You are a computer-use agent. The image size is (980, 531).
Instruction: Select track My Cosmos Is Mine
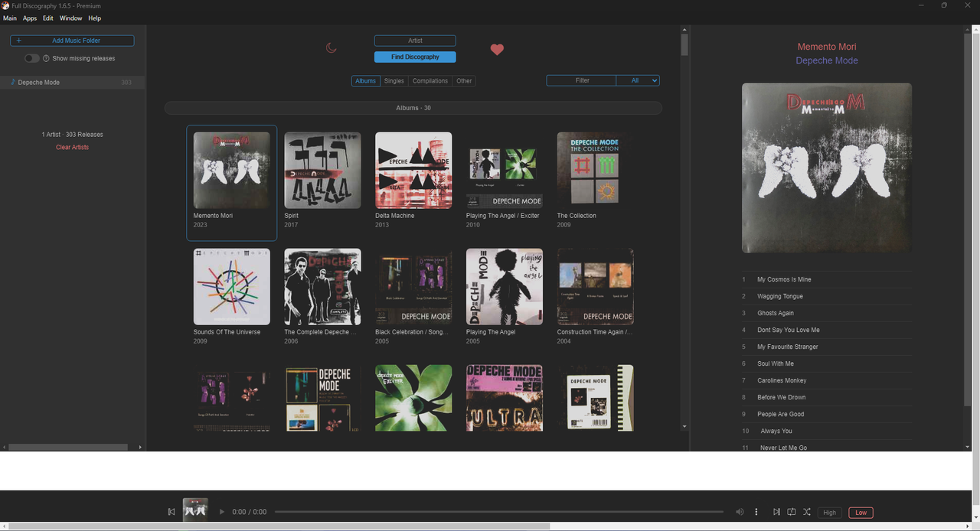(827, 279)
